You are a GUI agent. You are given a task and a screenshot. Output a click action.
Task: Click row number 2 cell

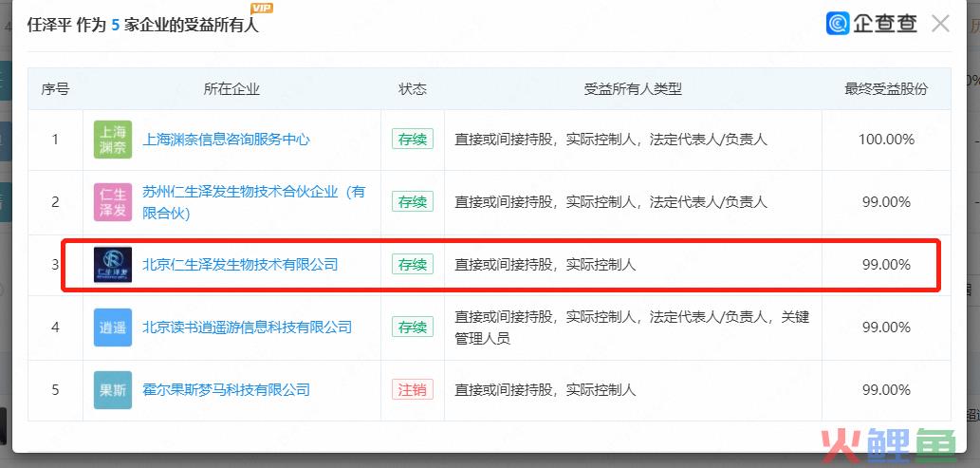55,202
